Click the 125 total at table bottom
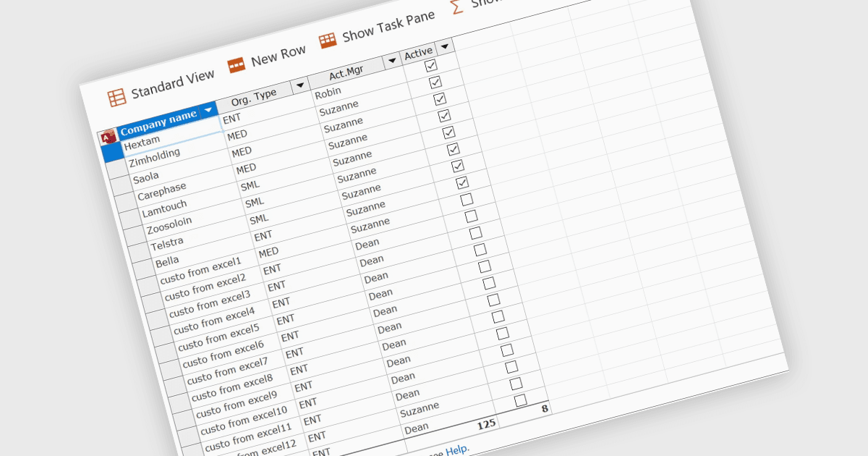 pyautogui.click(x=485, y=424)
